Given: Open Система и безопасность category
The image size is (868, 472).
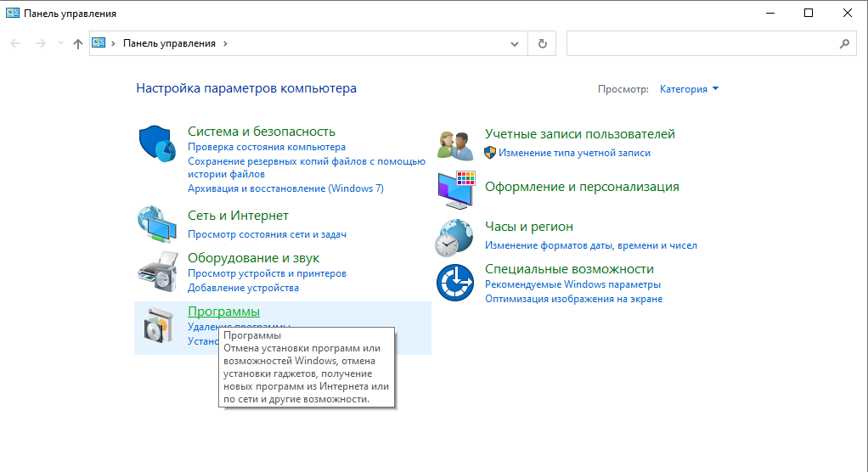Looking at the screenshot, I should tap(262, 131).
